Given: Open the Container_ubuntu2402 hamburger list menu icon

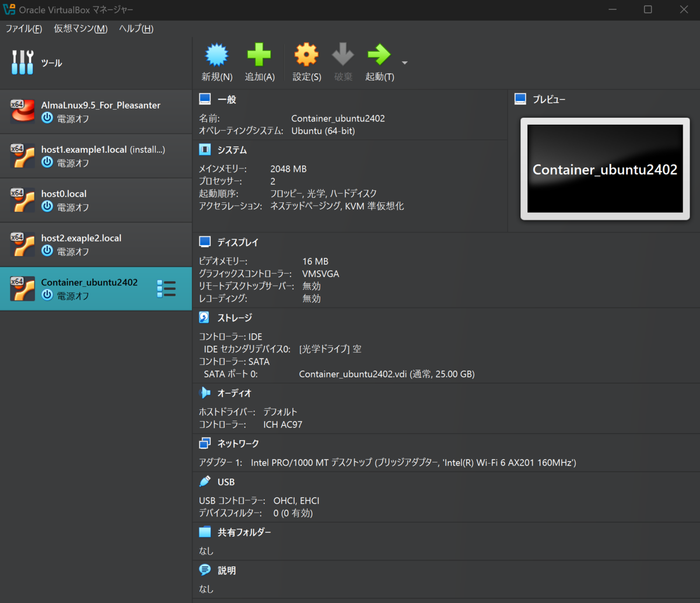Looking at the screenshot, I should tap(167, 289).
